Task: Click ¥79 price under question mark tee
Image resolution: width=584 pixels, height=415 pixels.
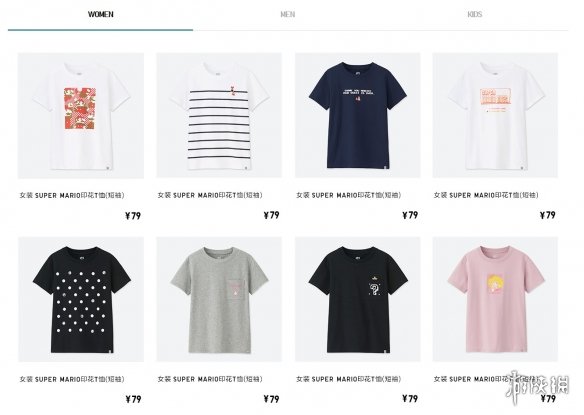Action: coord(410,399)
